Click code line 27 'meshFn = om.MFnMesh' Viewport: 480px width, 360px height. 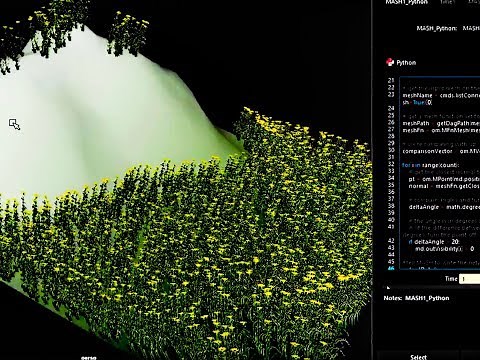(x=441, y=130)
